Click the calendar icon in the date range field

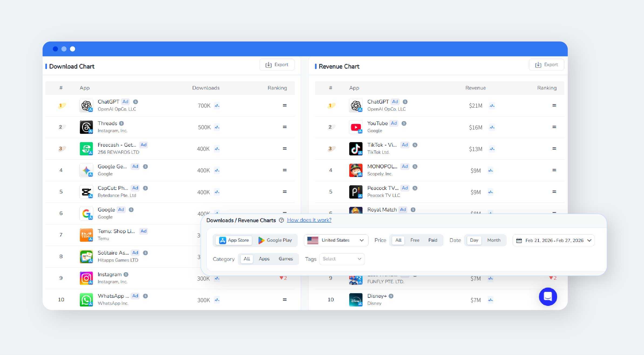tap(519, 240)
